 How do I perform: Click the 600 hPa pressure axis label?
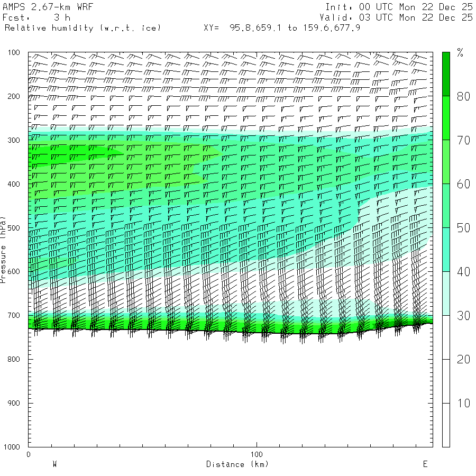click(14, 272)
